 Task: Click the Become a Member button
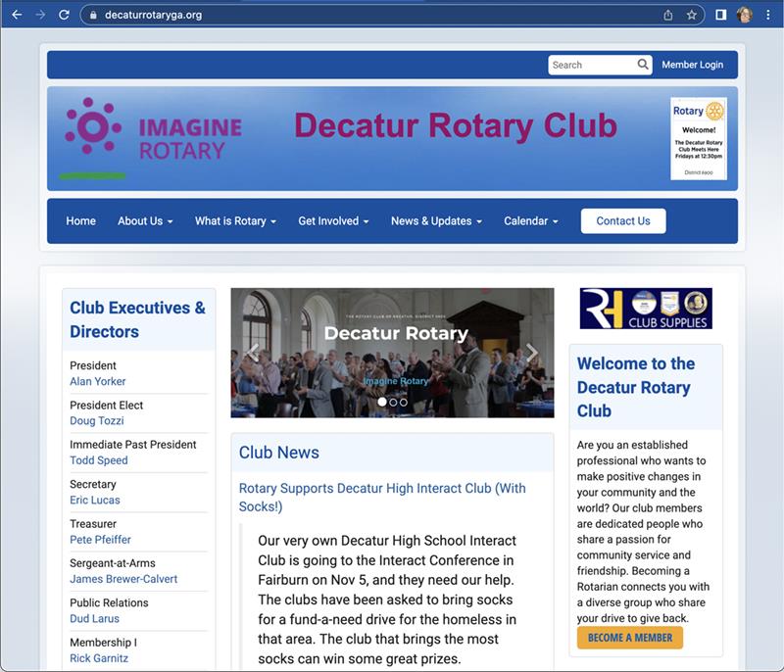click(x=630, y=638)
